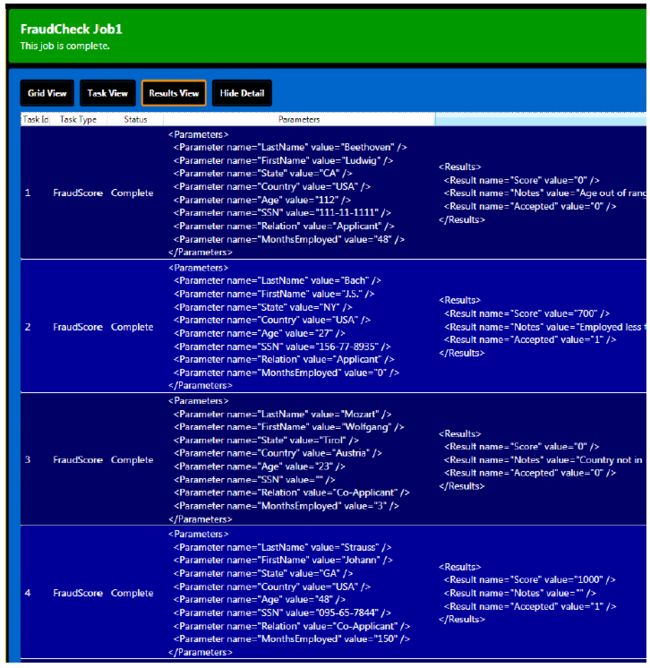Select the Results View button
The width and height of the screenshot is (650, 668).
(174, 93)
